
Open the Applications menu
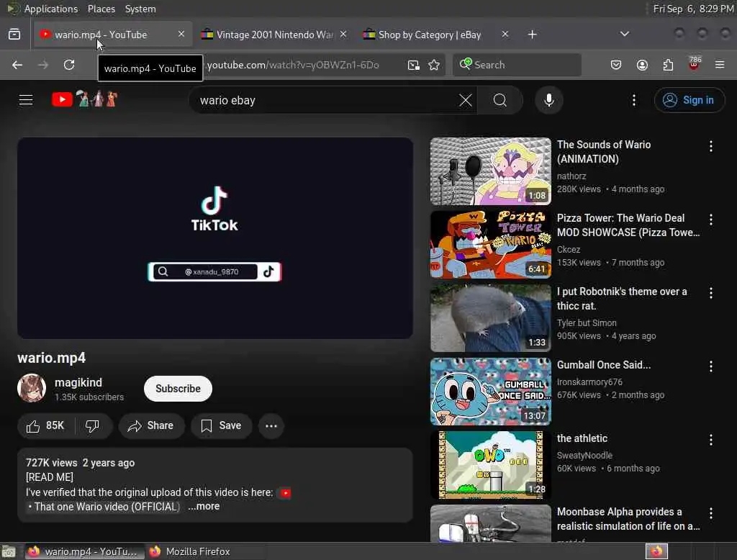coord(51,9)
